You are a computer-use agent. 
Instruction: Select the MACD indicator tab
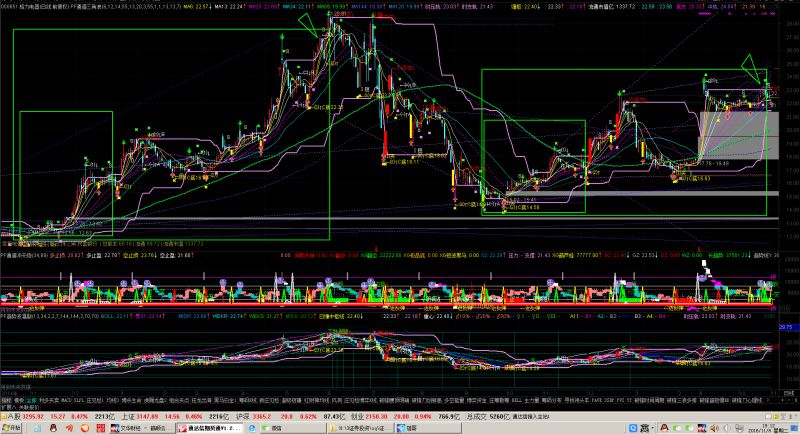click(66, 398)
